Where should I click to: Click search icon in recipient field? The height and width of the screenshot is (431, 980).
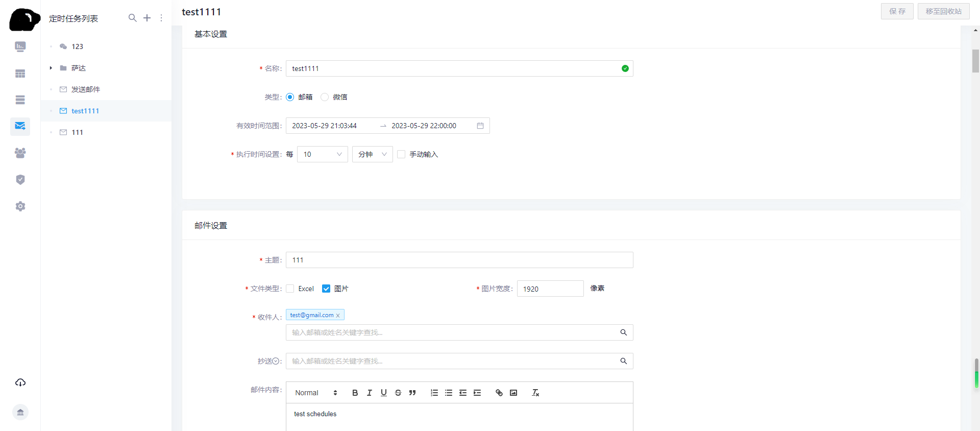point(623,332)
